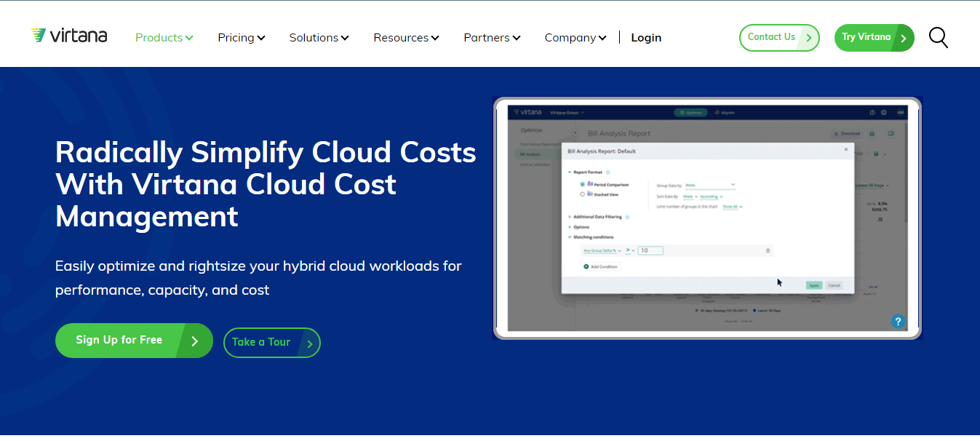
Task: Open the Company menu
Action: point(575,38)
